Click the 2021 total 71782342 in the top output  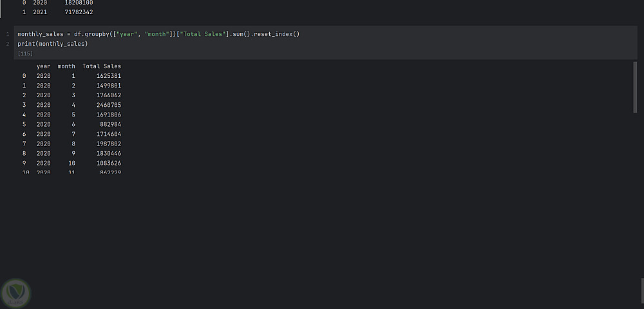point(79,12)
